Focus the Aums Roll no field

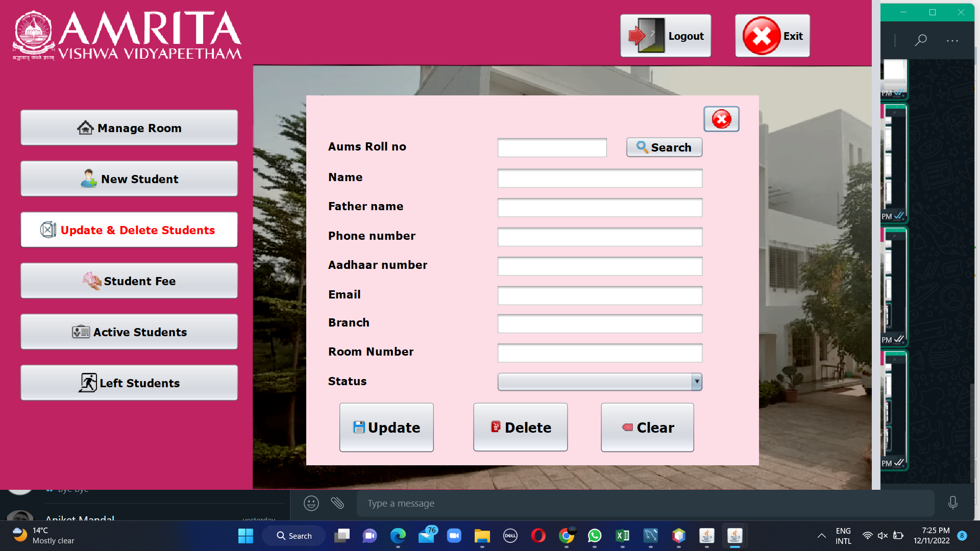tap(552, 148)
